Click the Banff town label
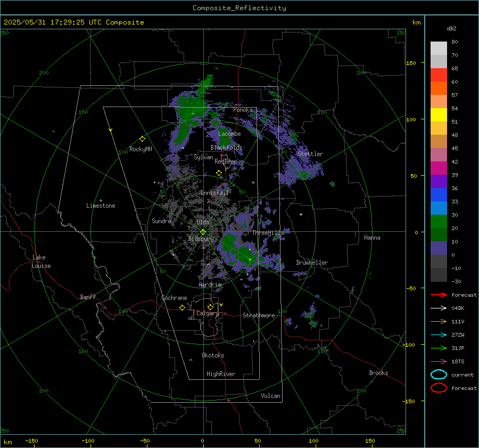479x448 pixels. [x=88, y=297]
